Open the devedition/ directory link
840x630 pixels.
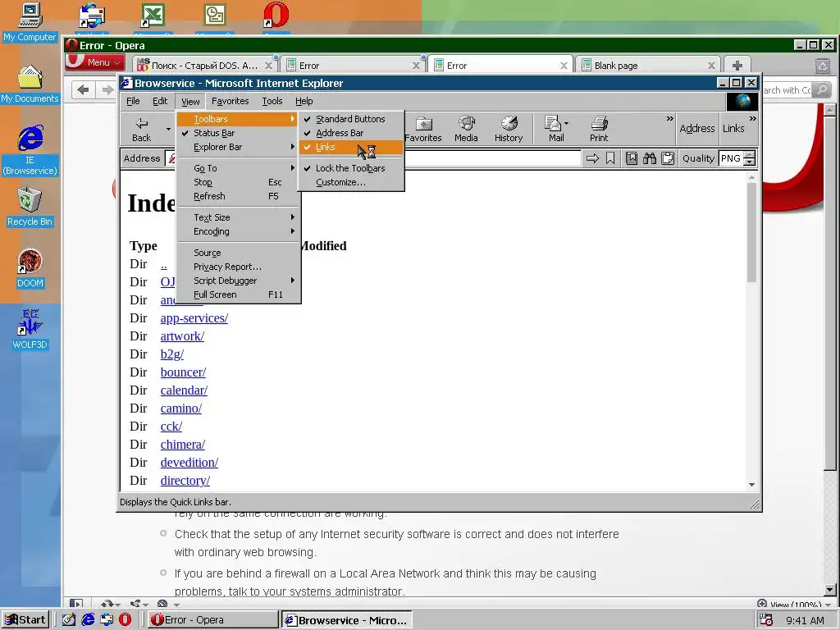click(189, 463)
